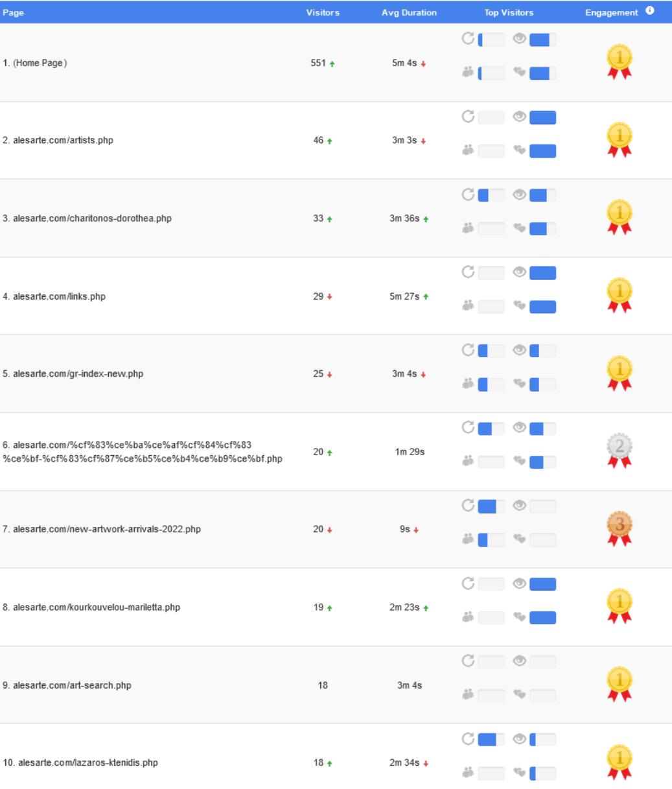Sort by the Avg Duration column header

tap(409, 12)
